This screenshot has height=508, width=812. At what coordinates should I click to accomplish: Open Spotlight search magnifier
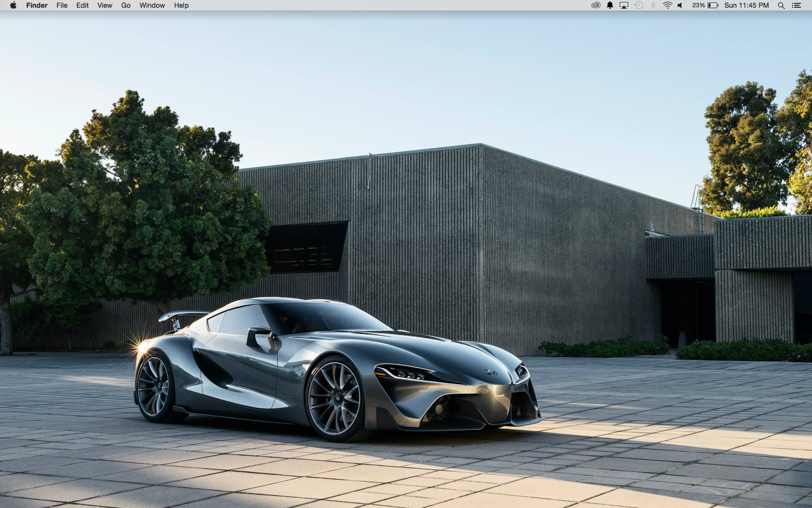781,5
